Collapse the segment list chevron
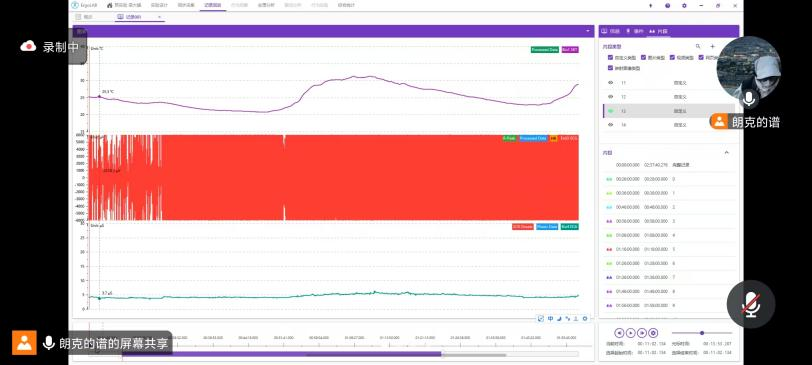Image resolution: width=812 pixels, height=365 pixels. 726,153
